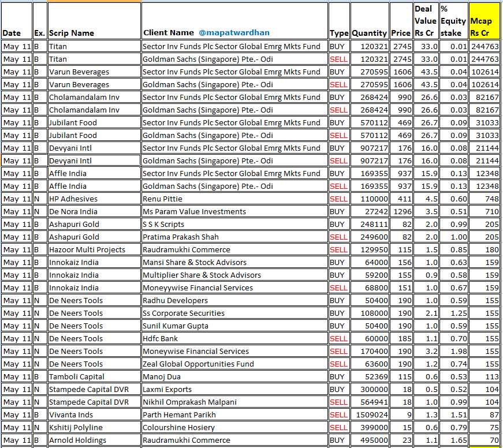The height and width of the screenshot is (448, 503).
Task: Select the Laxmi Exports cell
Action: [x=234, y=390]
